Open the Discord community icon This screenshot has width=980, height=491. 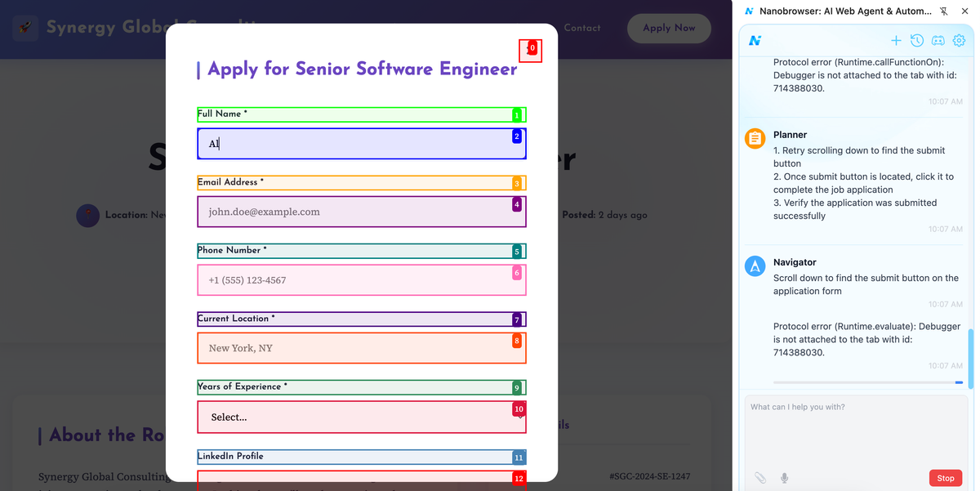coord(938,40)
